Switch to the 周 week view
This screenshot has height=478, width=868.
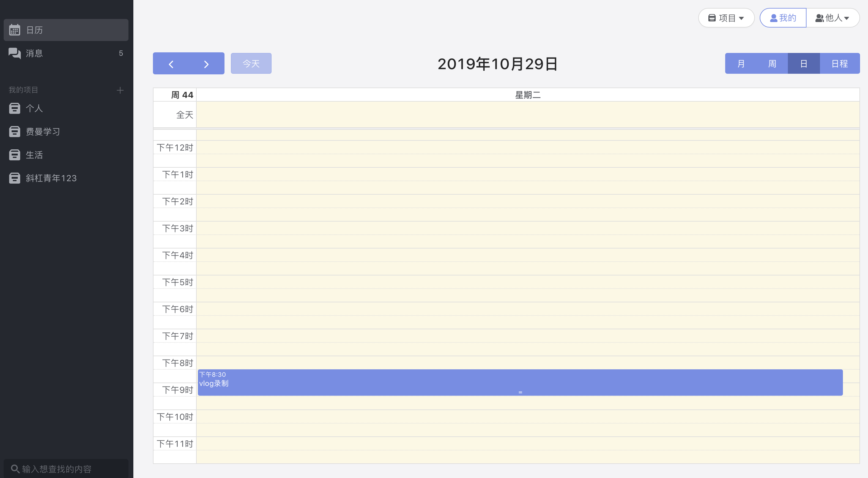tap(772, 64)
